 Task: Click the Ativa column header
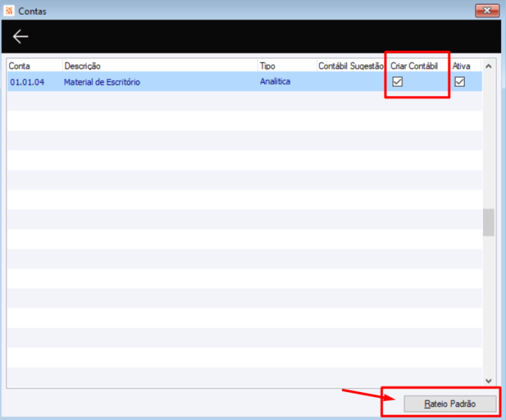[x=465, y=66]
